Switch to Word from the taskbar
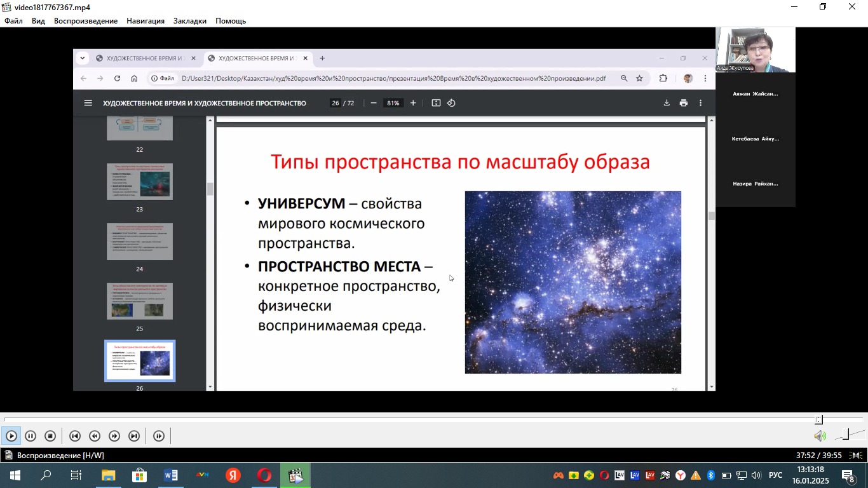868x488 pixels. tap(171, 475)
